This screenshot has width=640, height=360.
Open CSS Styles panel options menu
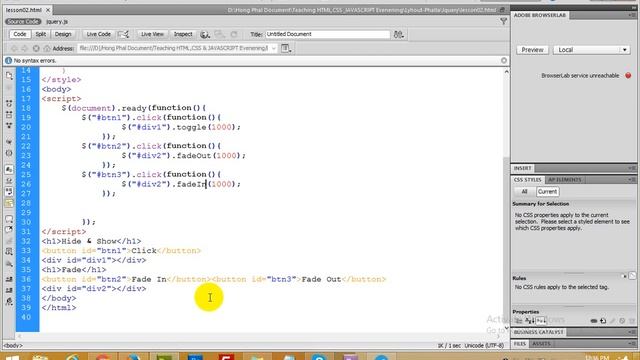(x=632, y=180)
